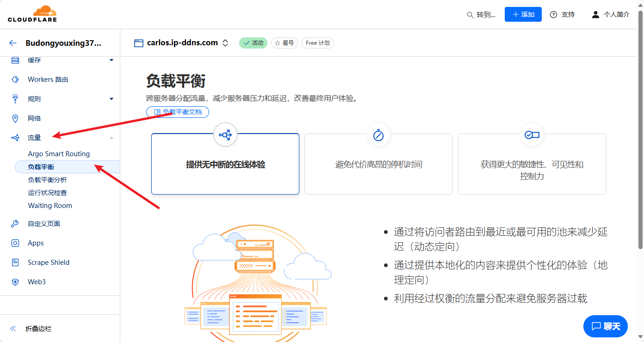Click the 自定义页面 wrench icon

click(15, 224)
